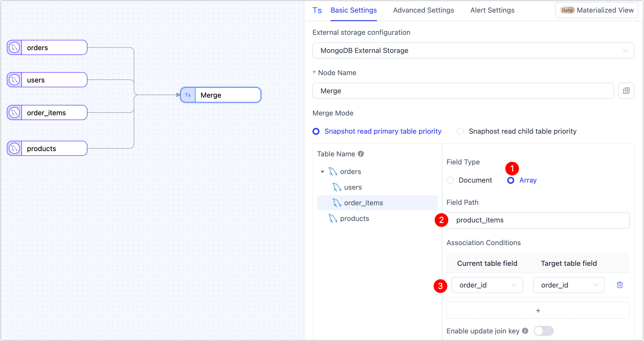Select the Document field type radio
The height and width of the screenshot is (341, 644).
pos(450,180)
